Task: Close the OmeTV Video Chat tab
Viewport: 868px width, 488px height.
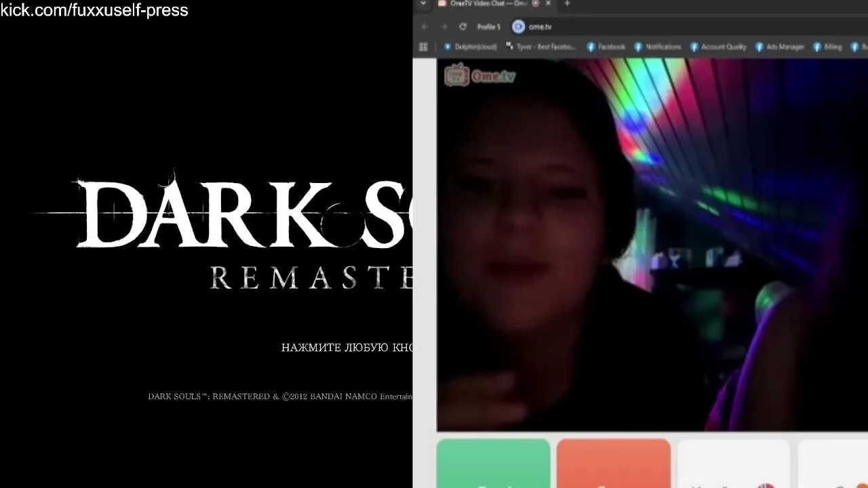Action: coord(548,3)
